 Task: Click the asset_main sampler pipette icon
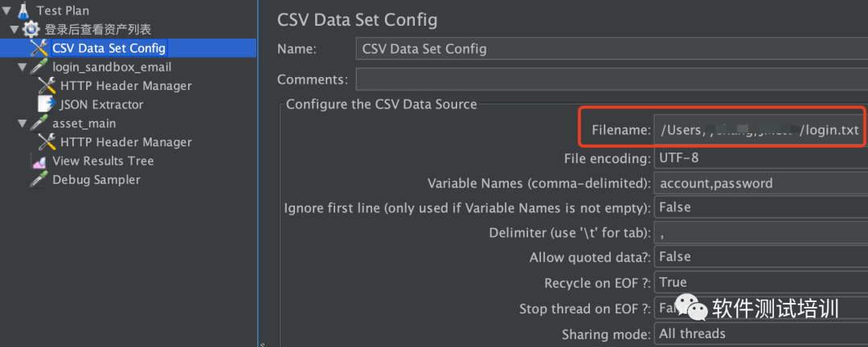pos(39,124)
